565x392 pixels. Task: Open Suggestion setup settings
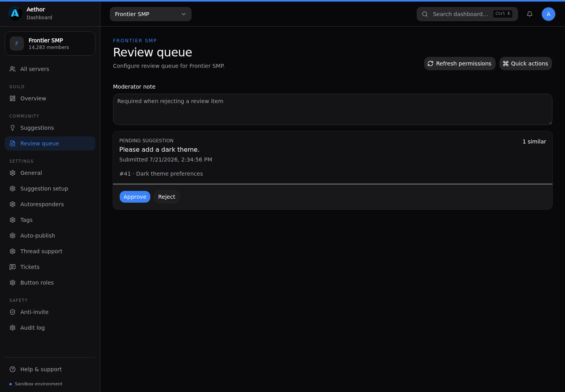click(50, 189)
